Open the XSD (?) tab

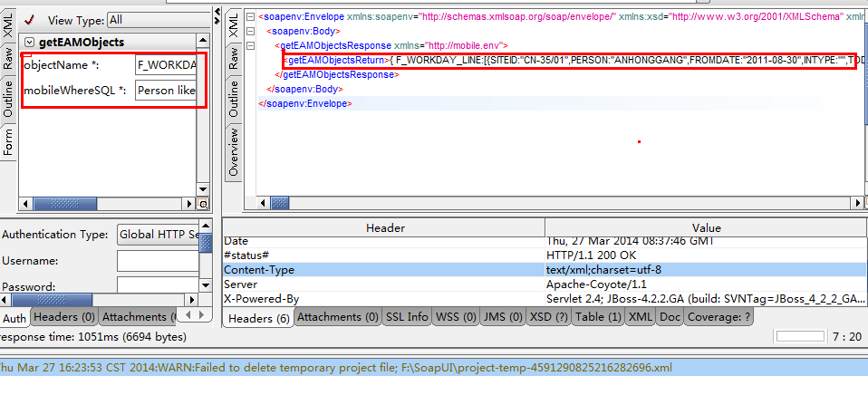pyautogui.click(x=548, y=317)
